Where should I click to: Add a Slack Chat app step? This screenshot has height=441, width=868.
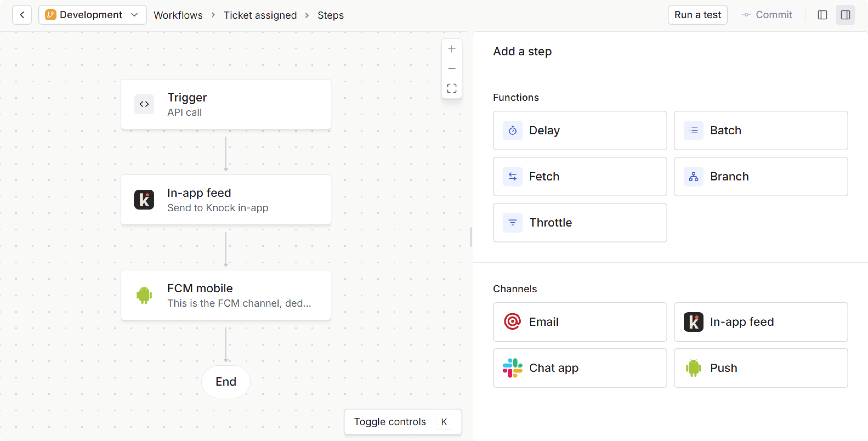[x=580, y=368]
